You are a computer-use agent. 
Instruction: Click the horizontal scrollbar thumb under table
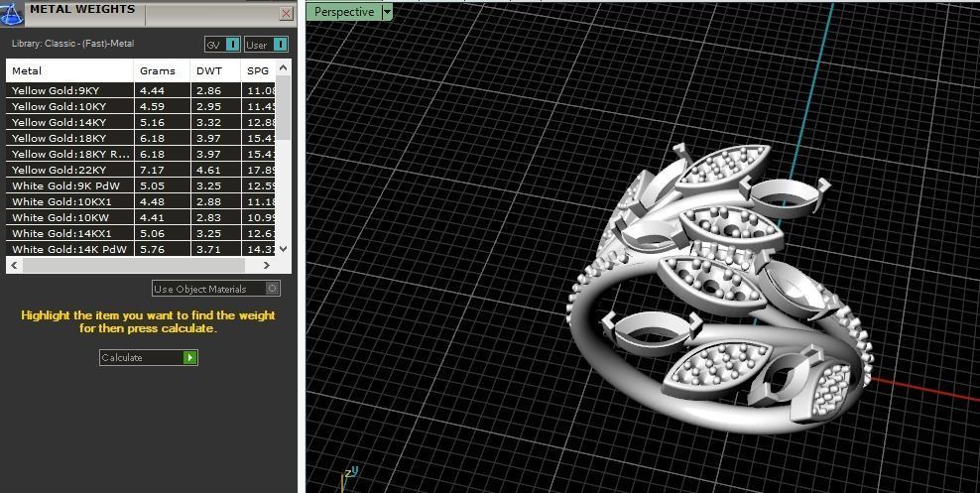[x=134, y=266]
